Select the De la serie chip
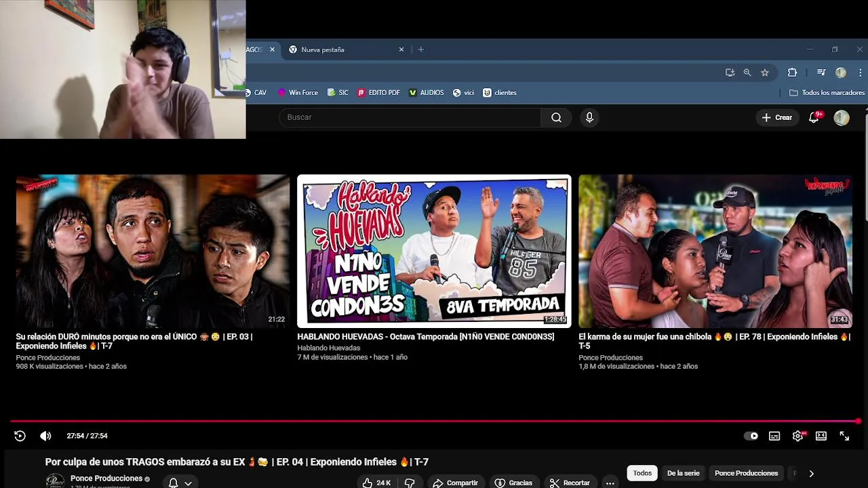Viewport: 868px width, 488px height. (683, 473)
